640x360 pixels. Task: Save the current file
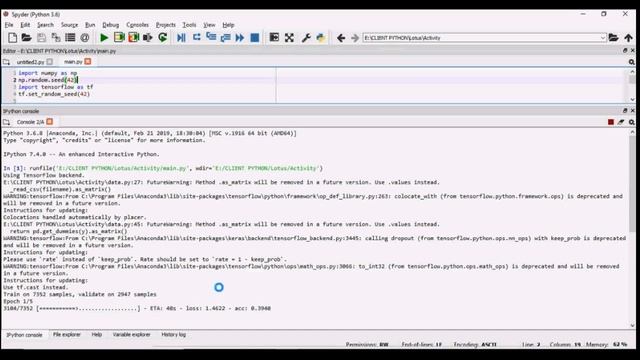pos(41,38)
